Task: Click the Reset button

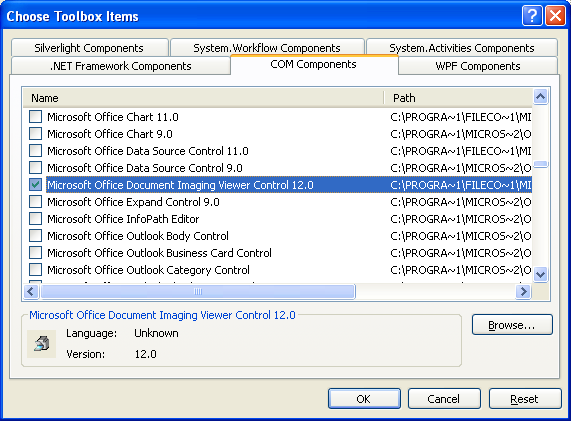Action: tap(525, 399)
